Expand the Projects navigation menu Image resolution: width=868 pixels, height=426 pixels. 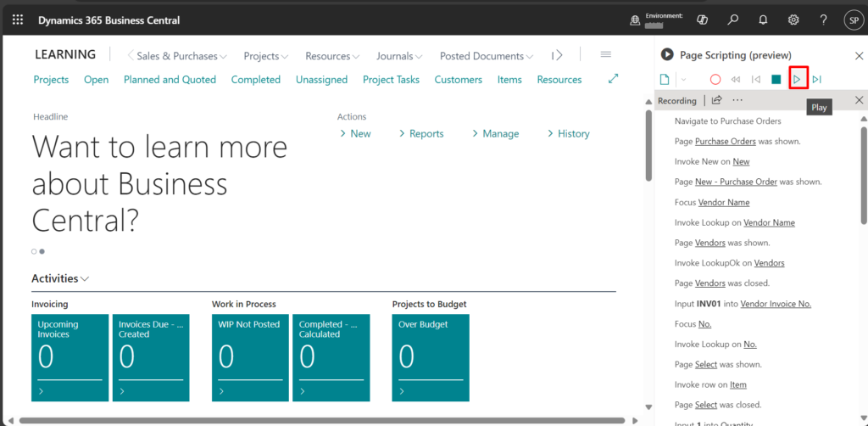point(265,56)
